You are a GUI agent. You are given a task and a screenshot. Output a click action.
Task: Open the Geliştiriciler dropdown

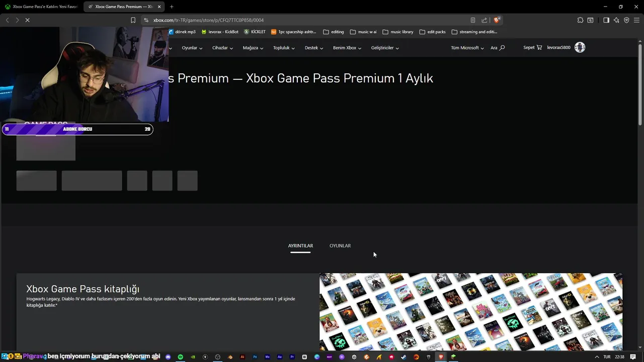tap(385, 48)
